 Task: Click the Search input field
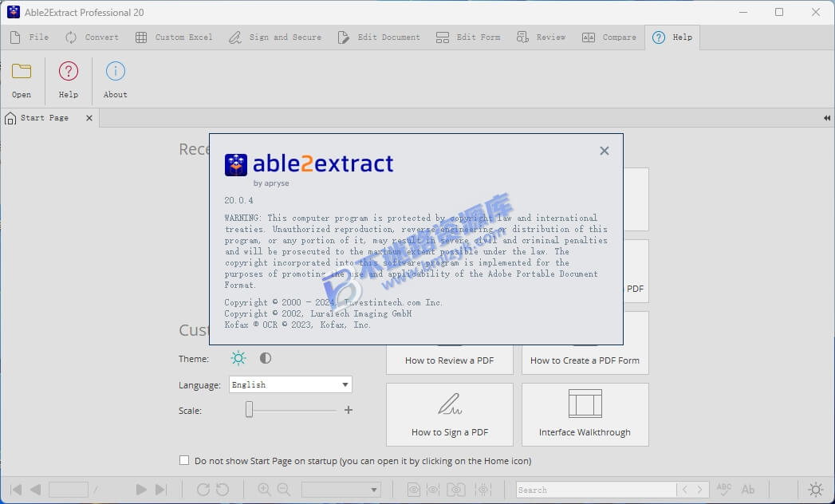click(x=596, y=490)
